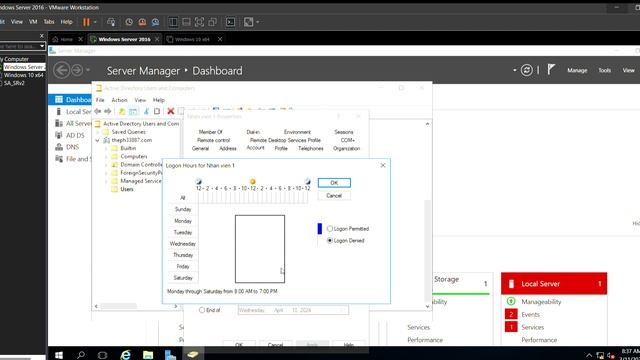Open the console view icon in VMware
This screenshot has height=360, width=640.
click(230, 22)
